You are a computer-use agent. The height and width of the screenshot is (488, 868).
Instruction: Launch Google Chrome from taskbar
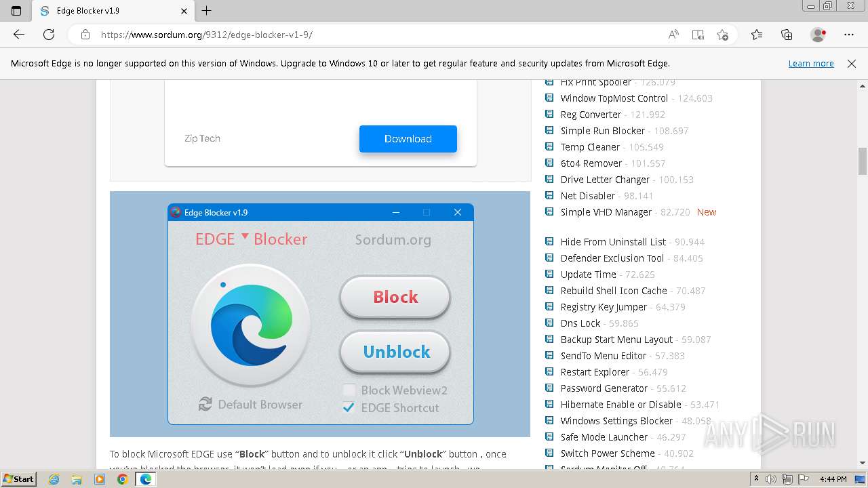[122, 479]
